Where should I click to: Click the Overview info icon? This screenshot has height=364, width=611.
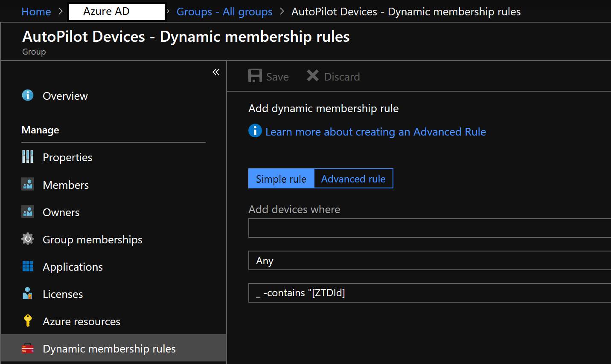[x=28, y=95]
